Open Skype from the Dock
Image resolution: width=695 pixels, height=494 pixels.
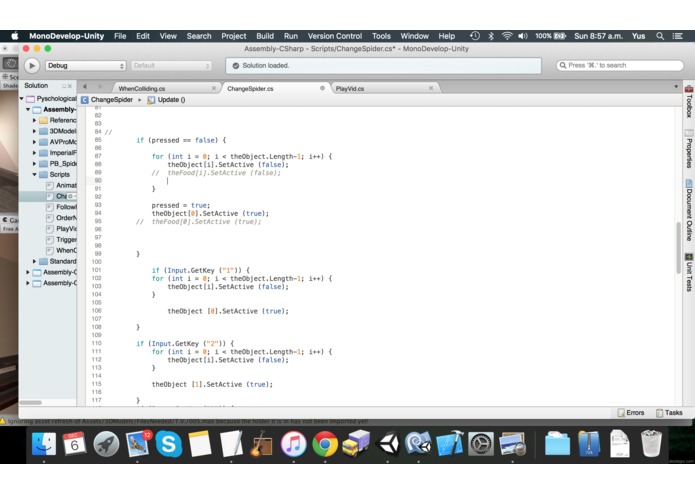pyautogui.click(x=168, y=443)
